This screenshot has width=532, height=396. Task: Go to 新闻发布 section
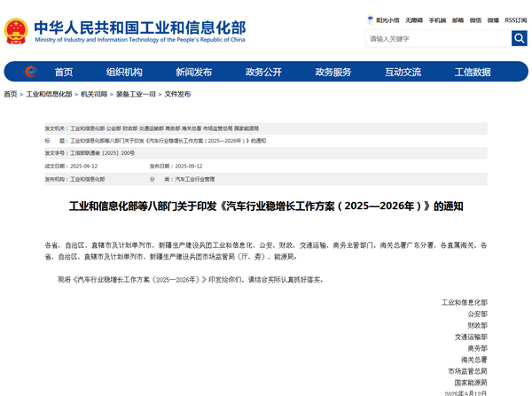point(193,72)
